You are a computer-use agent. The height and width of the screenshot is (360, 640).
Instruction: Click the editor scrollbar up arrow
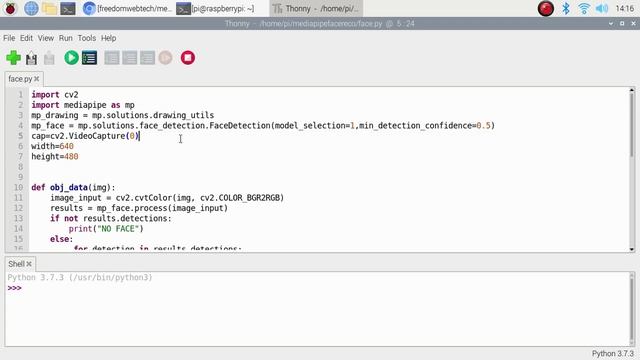coord(631,90)
